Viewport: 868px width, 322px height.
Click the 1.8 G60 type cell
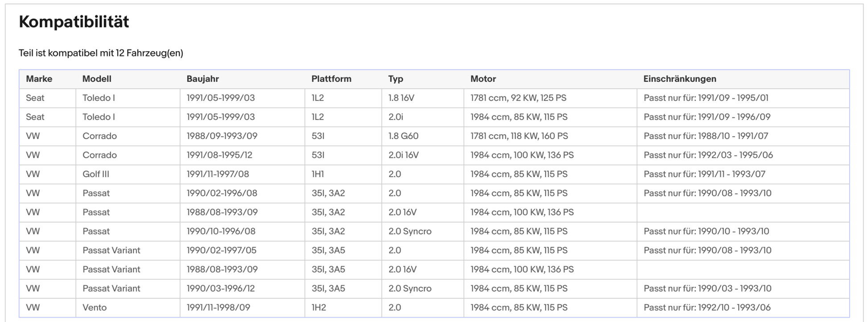tap(403, 136)
